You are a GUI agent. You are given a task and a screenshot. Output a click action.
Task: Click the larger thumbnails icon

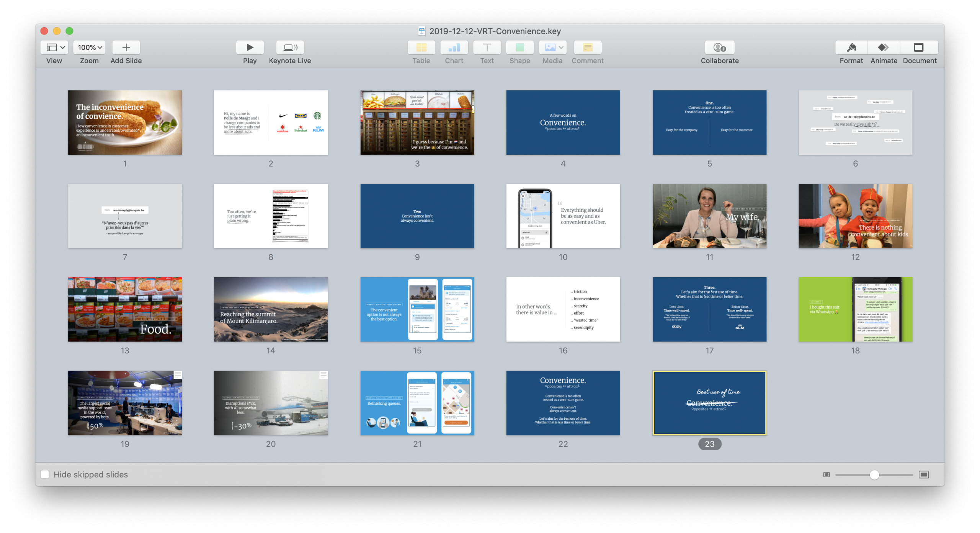924,475
